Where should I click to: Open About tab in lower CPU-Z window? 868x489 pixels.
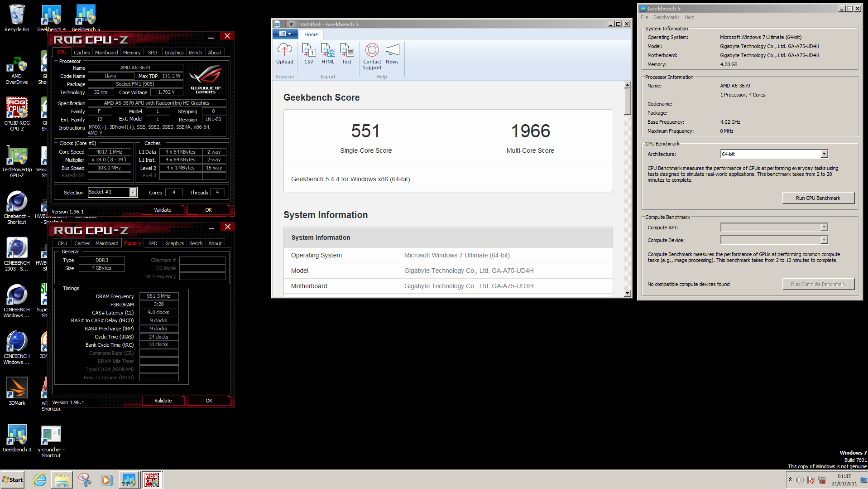pos(215,243)
